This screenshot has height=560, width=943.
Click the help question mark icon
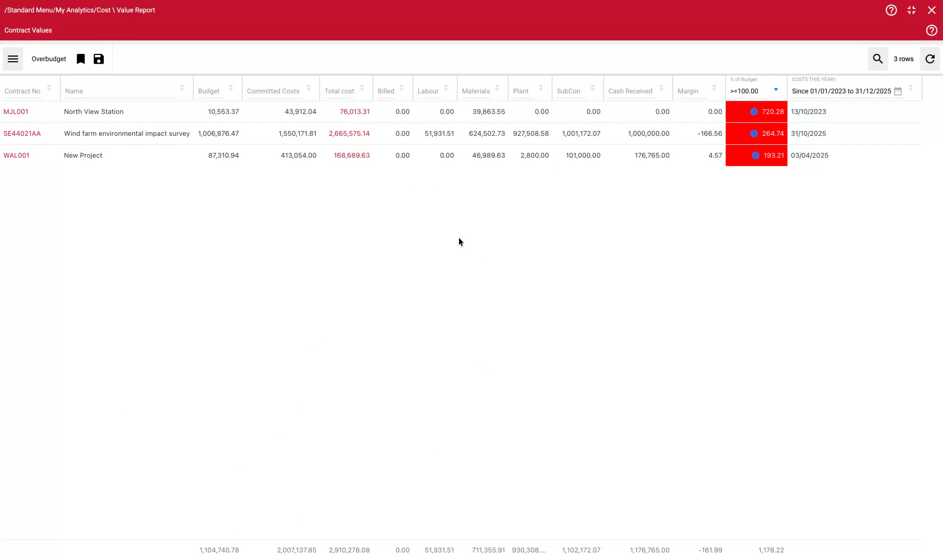click(891, 10)
